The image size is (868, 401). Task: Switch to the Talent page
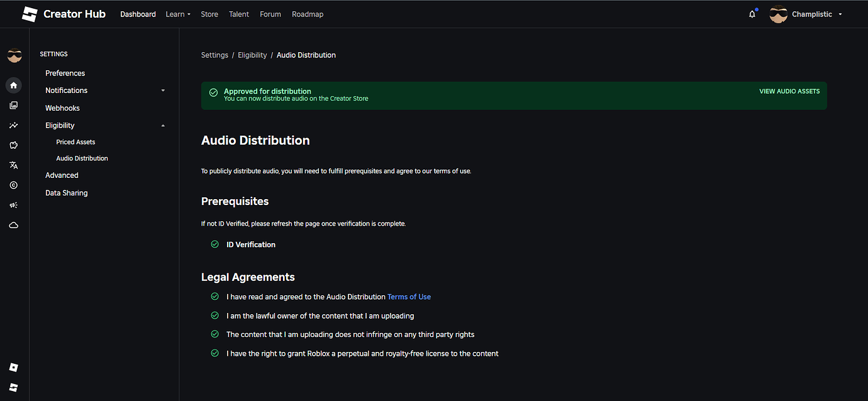pos(238,14)
